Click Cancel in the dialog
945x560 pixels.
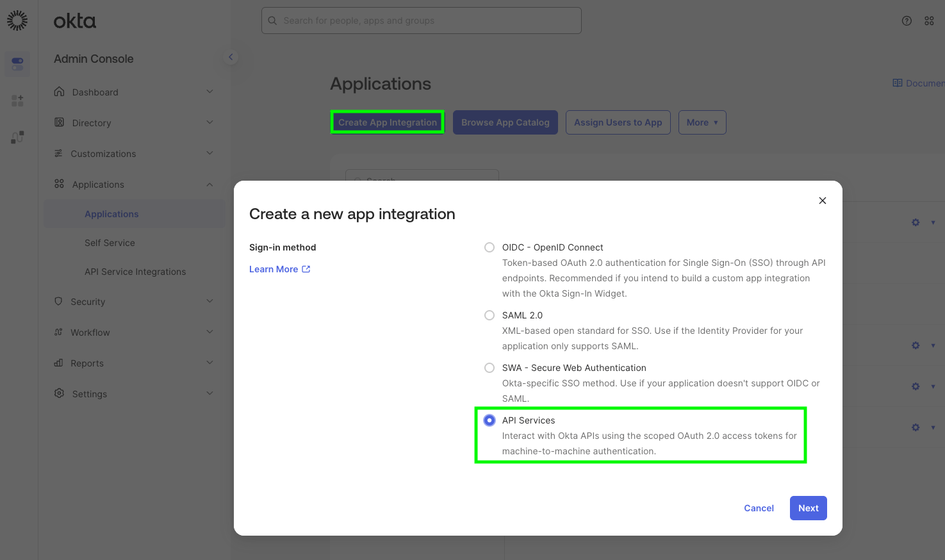click(759, 508)
